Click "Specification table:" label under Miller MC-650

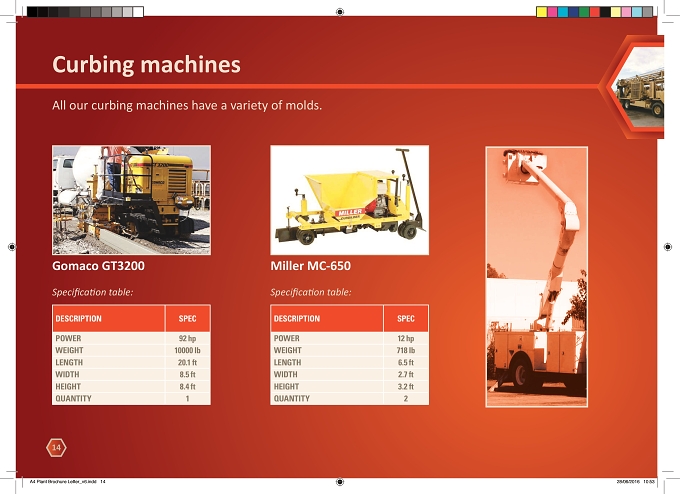tap(311, 292)
